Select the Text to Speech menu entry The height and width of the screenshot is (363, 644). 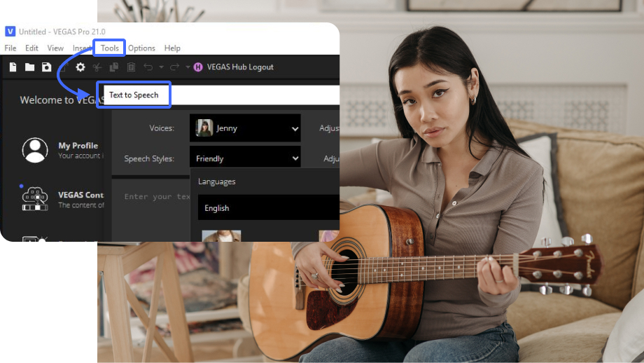(x=134, y=95)
